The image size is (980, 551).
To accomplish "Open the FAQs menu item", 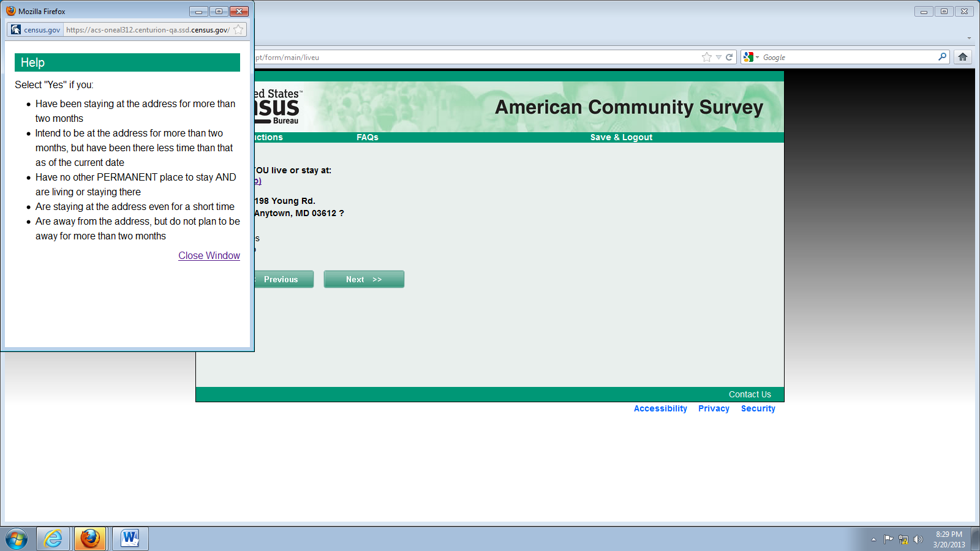I will (x=367, y=137).
